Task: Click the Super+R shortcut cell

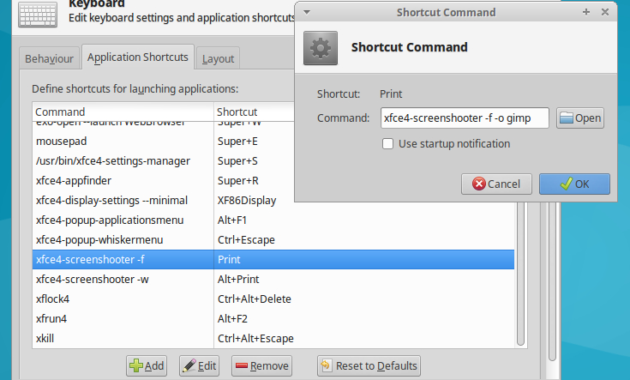Action: click(238, 181)
